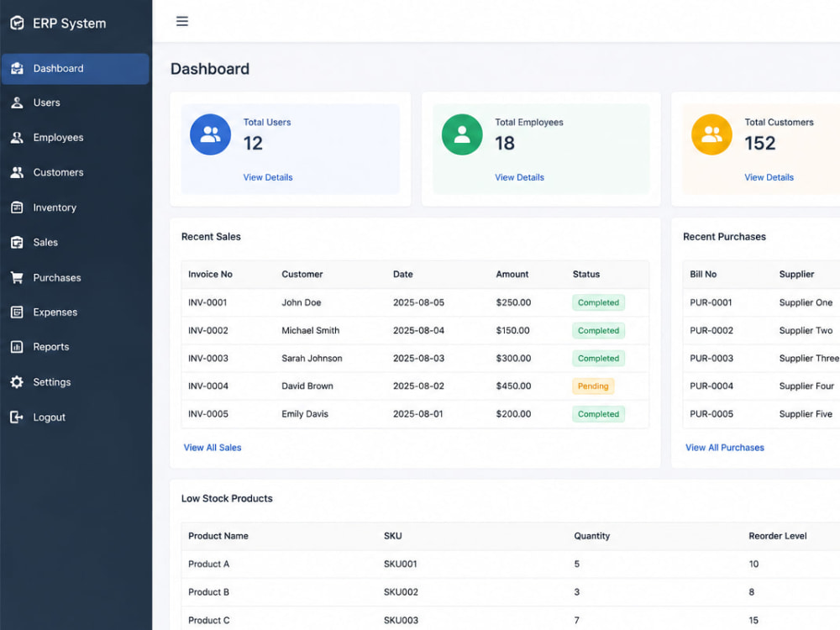
Task: Click the blue Total Users circle icon
Action: (x=211, y=134)
